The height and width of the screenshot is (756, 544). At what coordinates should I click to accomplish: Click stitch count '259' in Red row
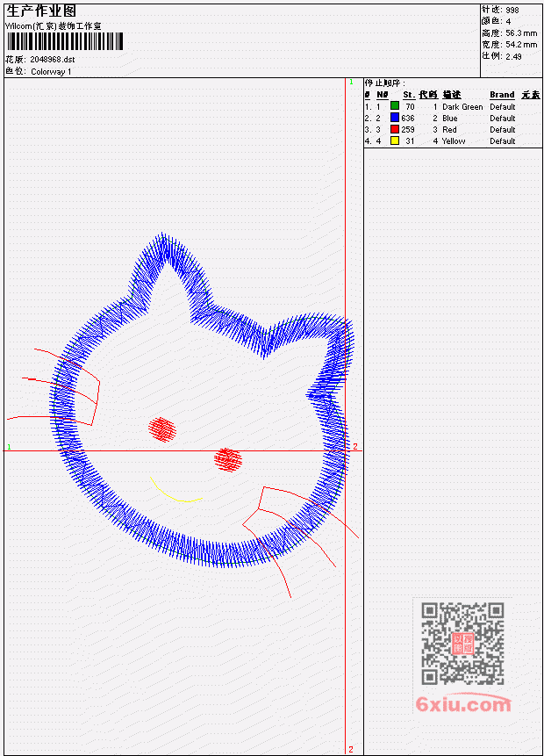[408, 130]
